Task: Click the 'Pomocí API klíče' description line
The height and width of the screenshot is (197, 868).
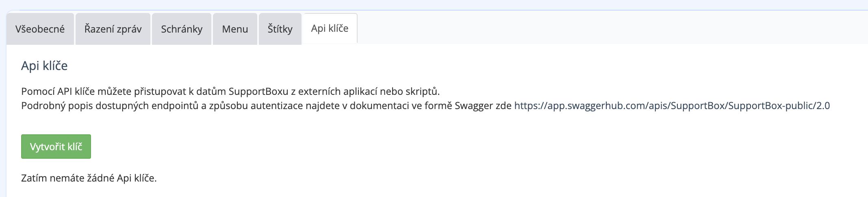Action: pyautogui.click(x=230, y=91)
